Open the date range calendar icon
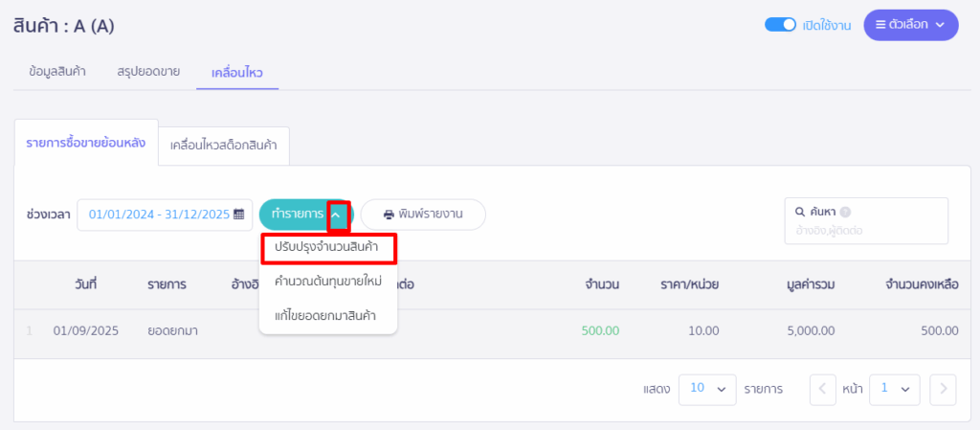980x430 pixels. [238, 215]
